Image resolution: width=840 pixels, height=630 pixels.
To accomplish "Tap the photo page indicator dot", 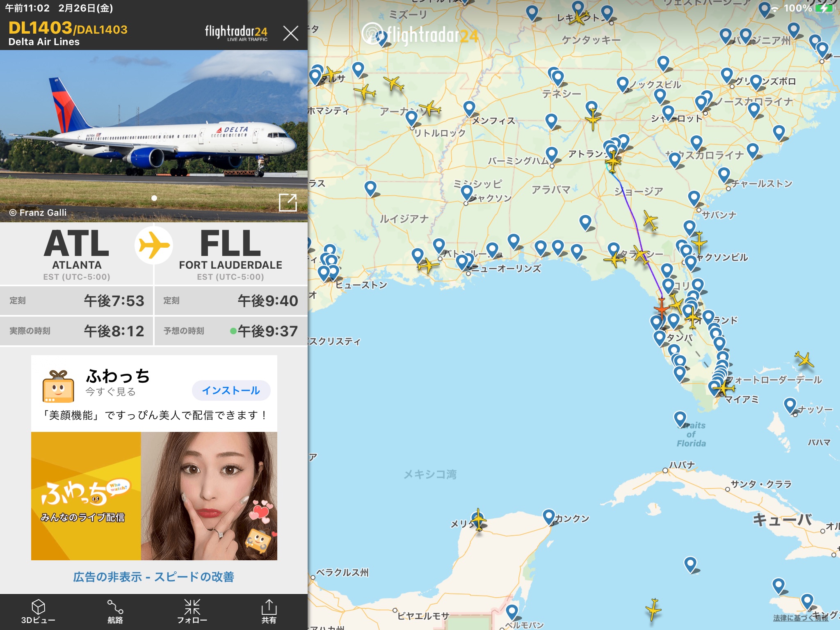I will (154, 198).
